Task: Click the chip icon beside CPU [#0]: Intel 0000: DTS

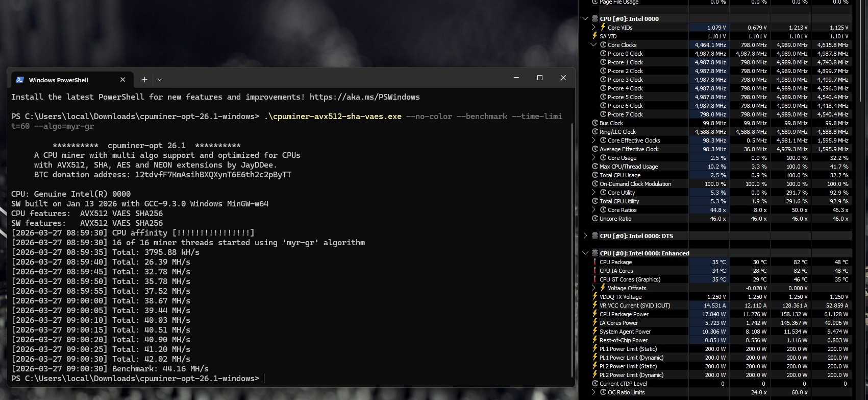Action: (x=595, y=236)
